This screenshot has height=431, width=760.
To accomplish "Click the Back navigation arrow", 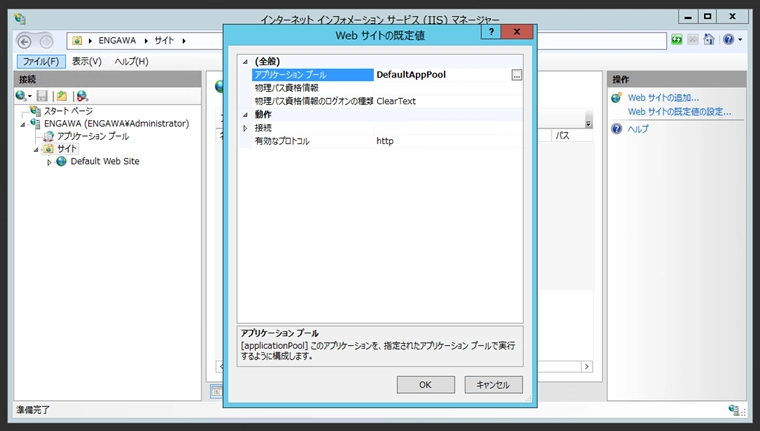I will click(x=25, y=42).
